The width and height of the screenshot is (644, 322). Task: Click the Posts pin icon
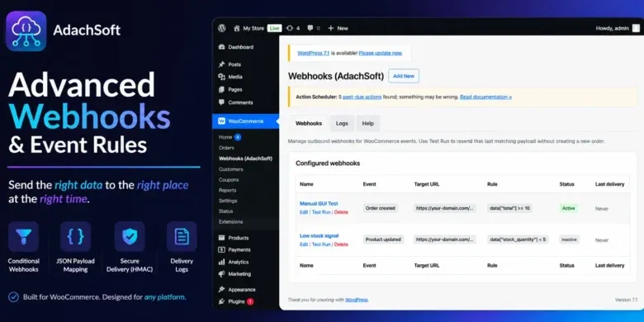[x=222, y=64]
